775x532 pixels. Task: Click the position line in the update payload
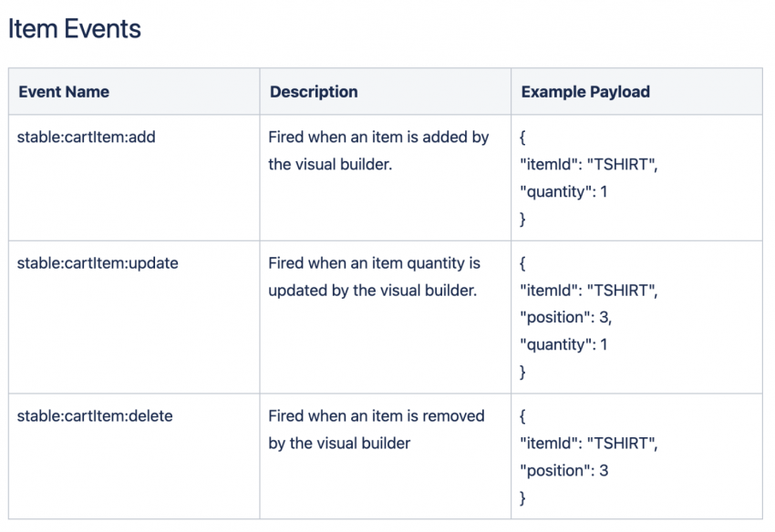(566, 318)
